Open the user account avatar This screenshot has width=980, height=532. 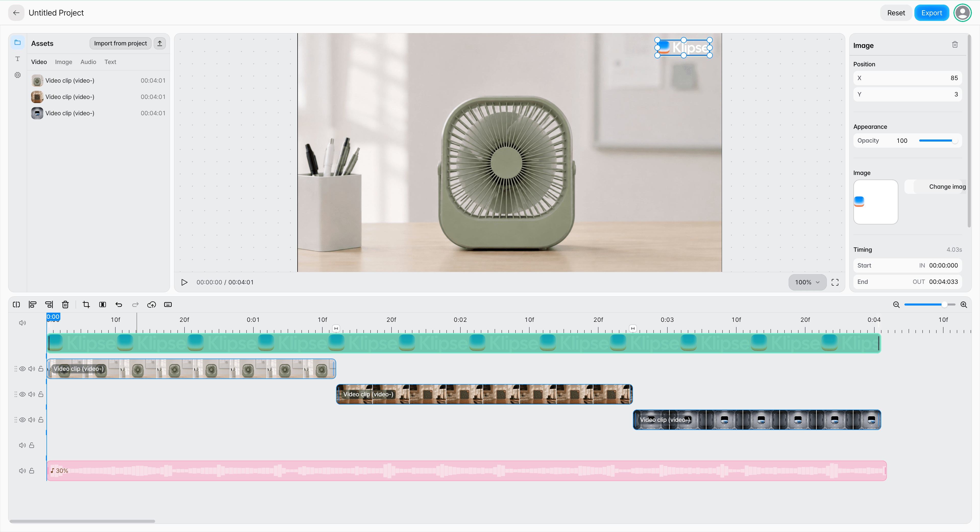coord(963,12)
